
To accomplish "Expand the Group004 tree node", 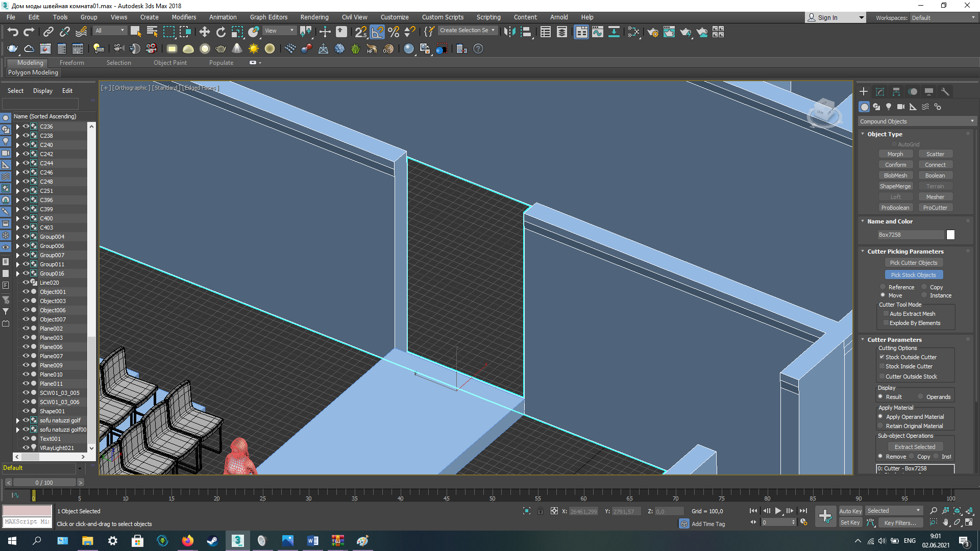I will tap(17, 237).
